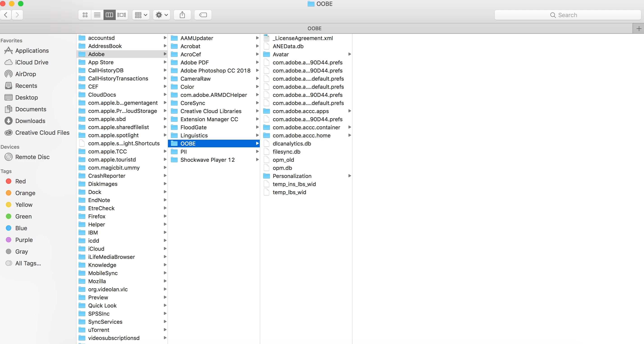This screenshot has height=344, width=644.
Task: Open the Arrange grouping dropdown
Action: pyautogui.click(x=141, y=15)
